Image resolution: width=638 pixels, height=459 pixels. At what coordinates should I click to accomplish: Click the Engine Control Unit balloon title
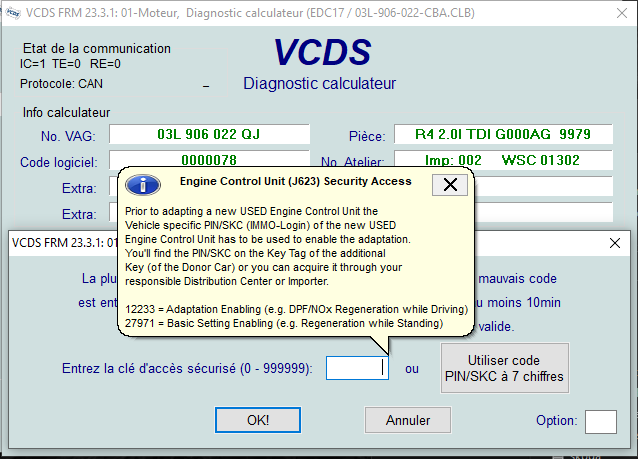[295, 182]
